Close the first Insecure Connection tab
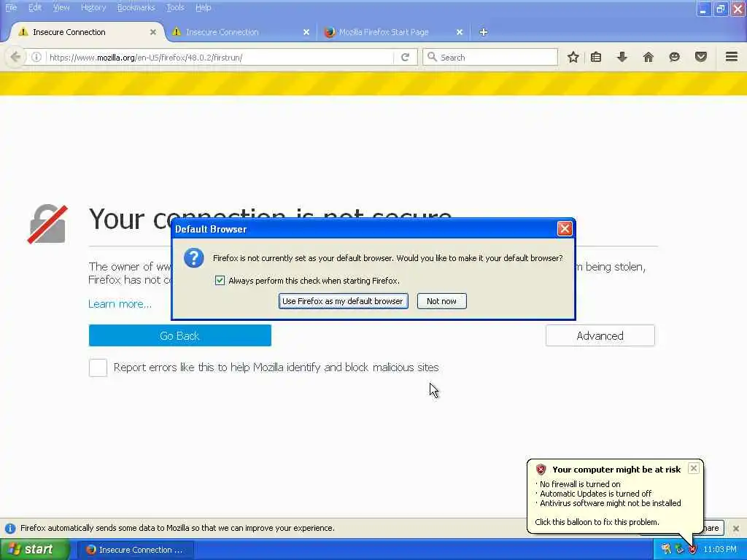This screenshot has width=747, height=560. [153, 32]
